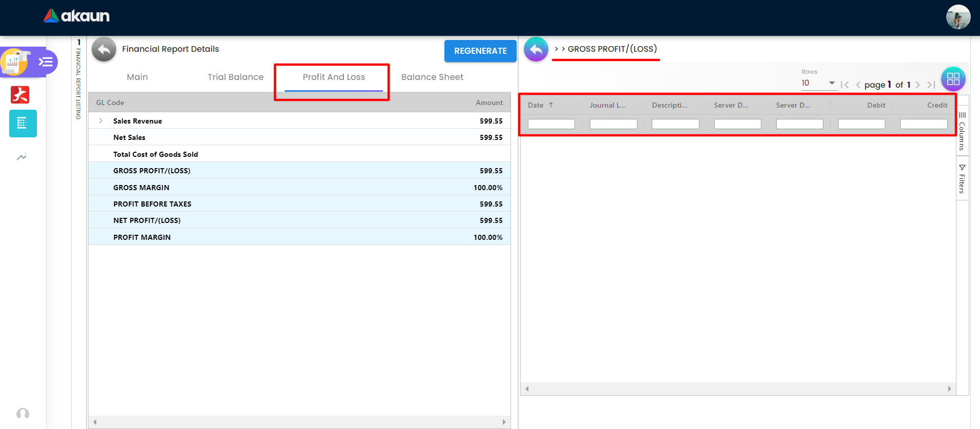
Task: Switch to the Balance Sheet tab
Action: 432,77
